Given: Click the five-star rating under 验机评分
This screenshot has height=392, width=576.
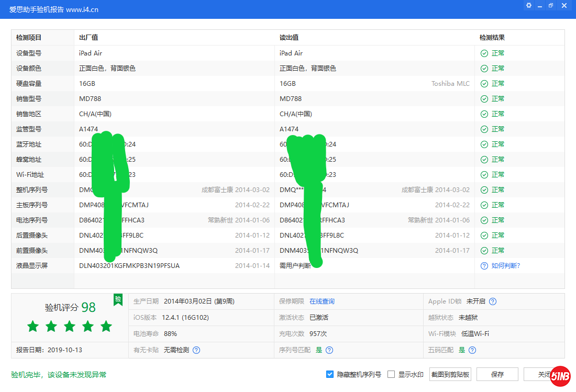Looking at the screenshot, I should point(70,327).
